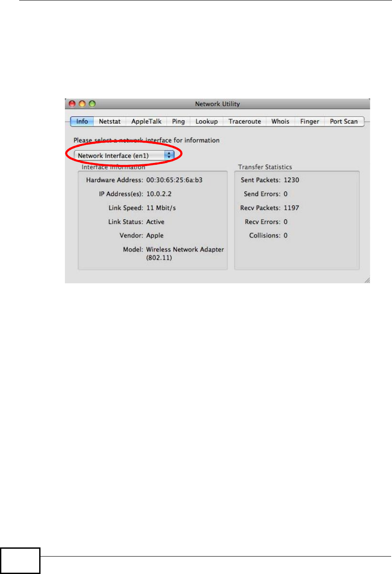The image size is (392, 574).
Task: Click the Network Utility window title
Action: [217, 104]
